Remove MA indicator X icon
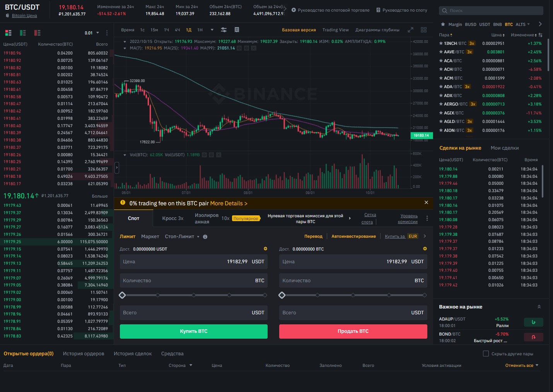The width and height of the screenshot is (553, 392). (254, 48)
